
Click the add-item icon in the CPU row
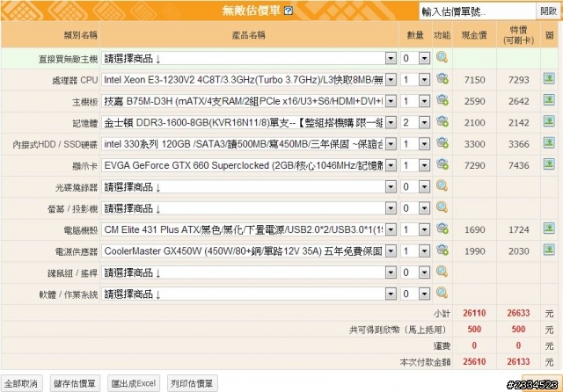click(x=442, y=80)
